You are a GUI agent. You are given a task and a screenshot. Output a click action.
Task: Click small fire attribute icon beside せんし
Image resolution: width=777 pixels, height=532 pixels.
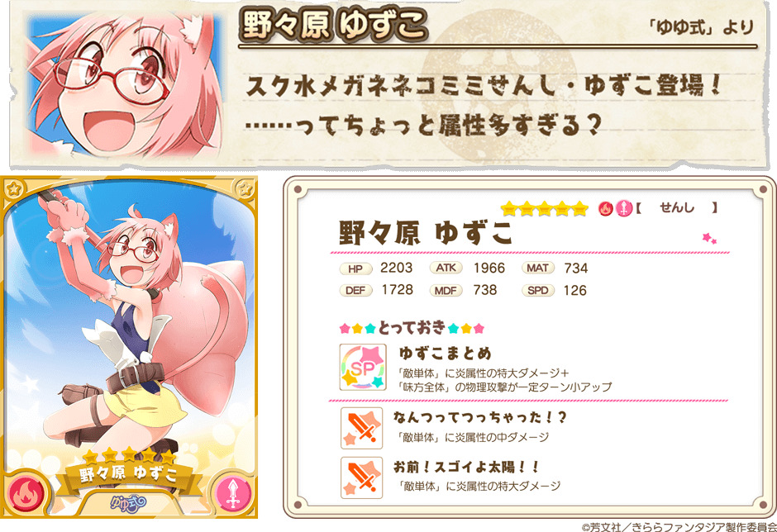tap(606, 209)
